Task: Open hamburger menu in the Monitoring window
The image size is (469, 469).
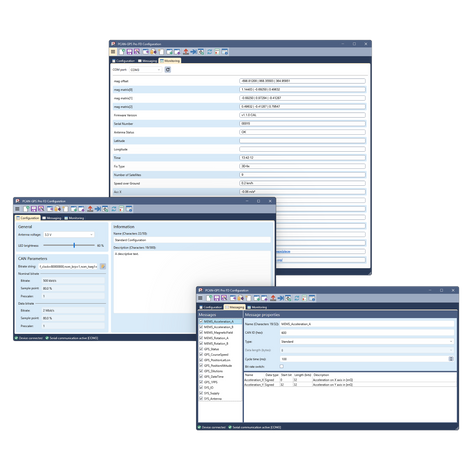Action: point(113,52)
